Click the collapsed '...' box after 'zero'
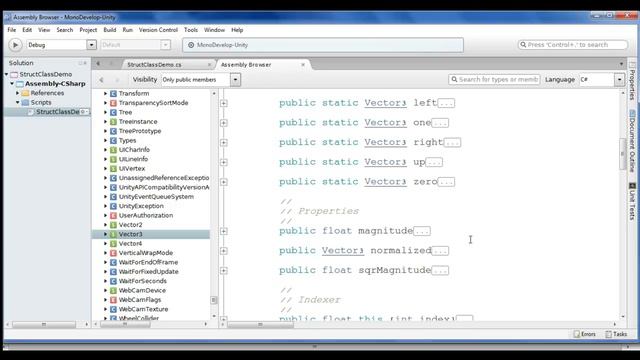Screen dimensions: 640x360 click(x=446, y=182)
